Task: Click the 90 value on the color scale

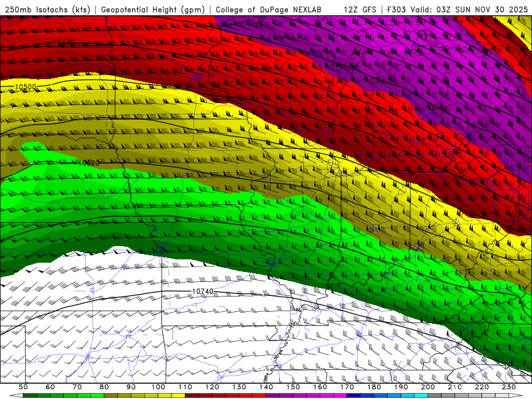Action: point(131,387)
